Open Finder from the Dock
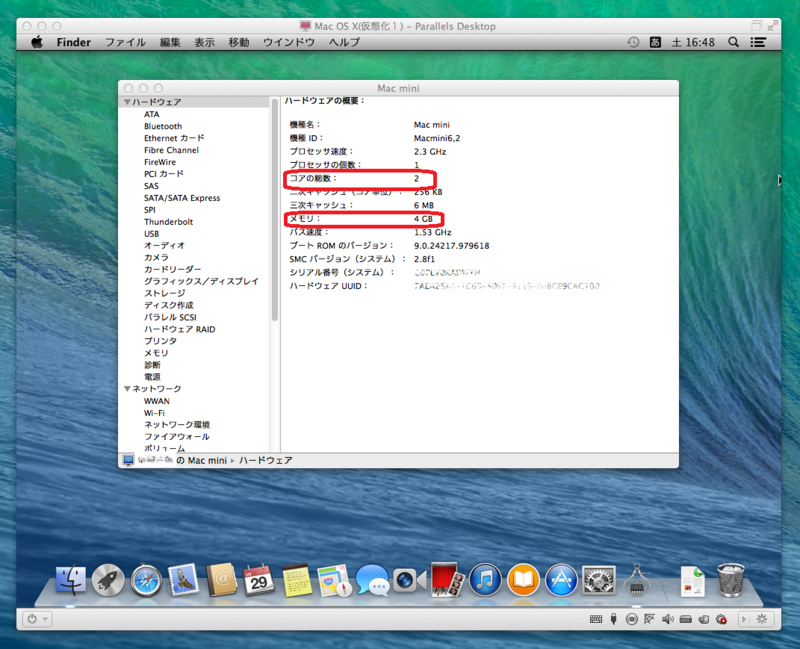This screenshot has width=800, height=649. [x=70, y=580]
